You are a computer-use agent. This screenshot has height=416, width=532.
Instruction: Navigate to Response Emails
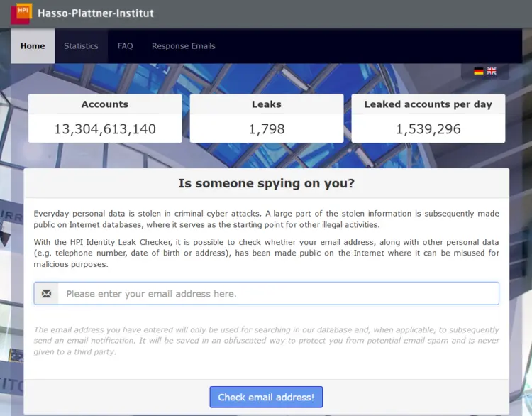(183, 46)
